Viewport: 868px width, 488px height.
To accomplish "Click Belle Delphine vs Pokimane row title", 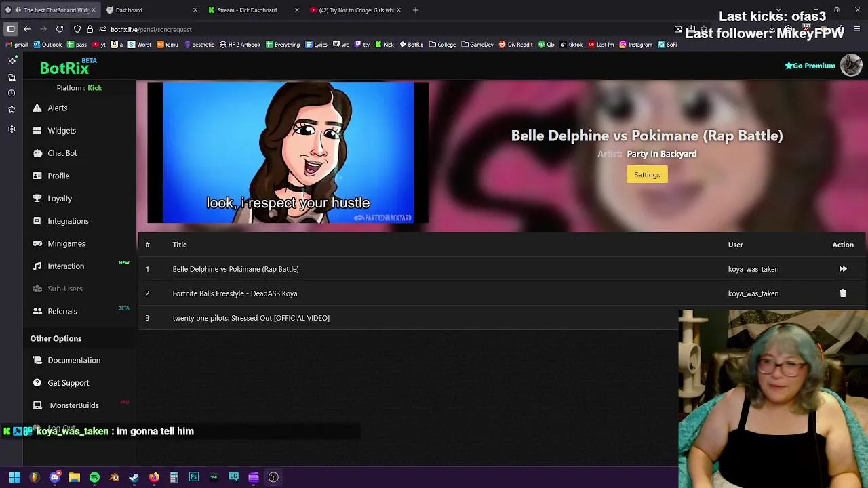I will [235, 269].
